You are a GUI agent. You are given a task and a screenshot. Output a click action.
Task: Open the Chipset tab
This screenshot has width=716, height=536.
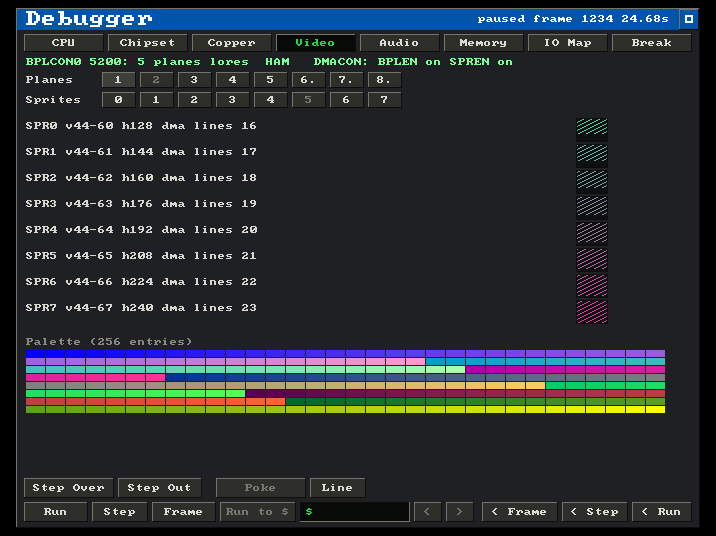(147, 43)
